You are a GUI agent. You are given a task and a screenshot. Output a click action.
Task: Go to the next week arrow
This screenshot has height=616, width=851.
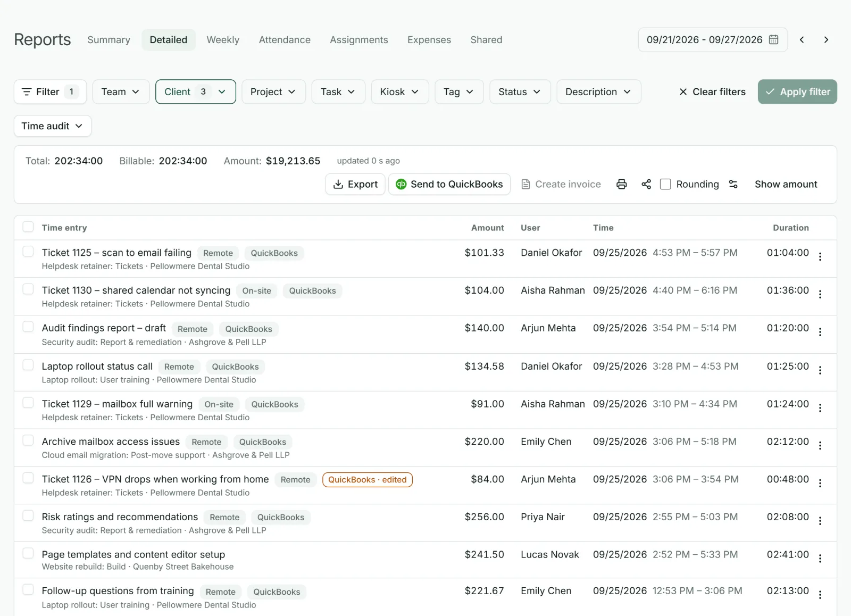pyautogui.click(x=826, y=40)
